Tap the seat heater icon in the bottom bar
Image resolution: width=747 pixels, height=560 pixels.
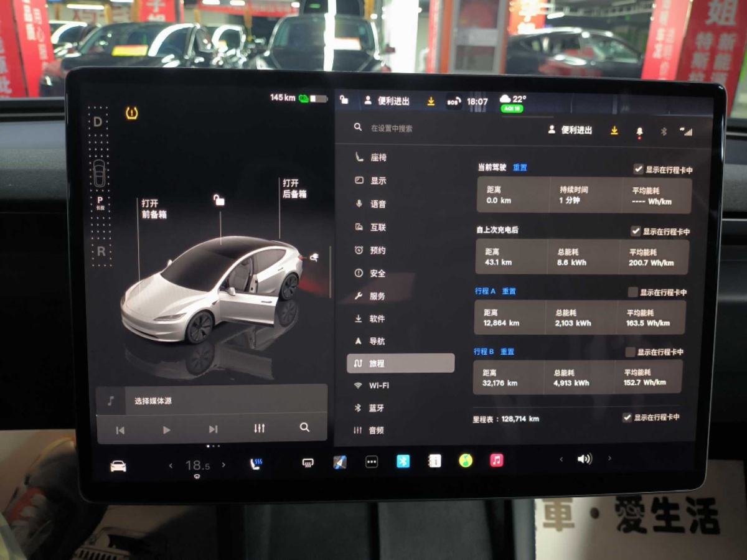coord(256,464)
